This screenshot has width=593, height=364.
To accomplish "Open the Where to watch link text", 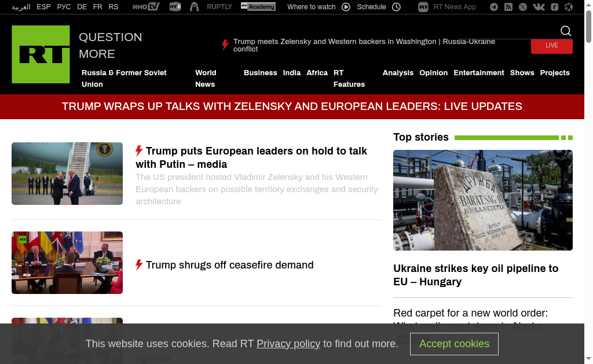I will coord(312,7).
